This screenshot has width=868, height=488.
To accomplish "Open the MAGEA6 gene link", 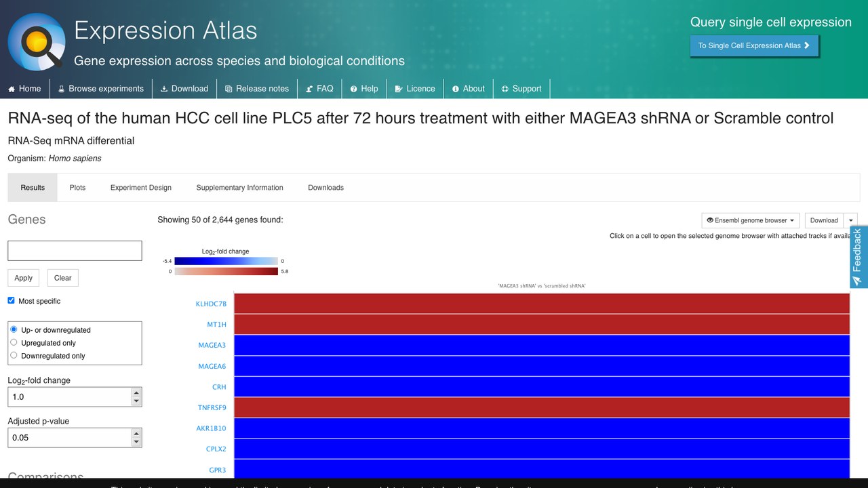I will click(x=212, y=366).
